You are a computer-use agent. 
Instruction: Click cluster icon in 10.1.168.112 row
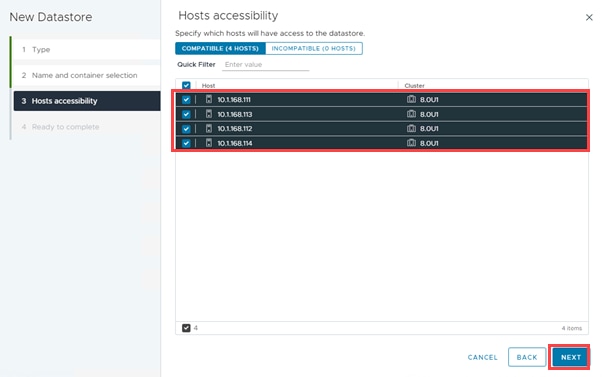pos(411,128)
